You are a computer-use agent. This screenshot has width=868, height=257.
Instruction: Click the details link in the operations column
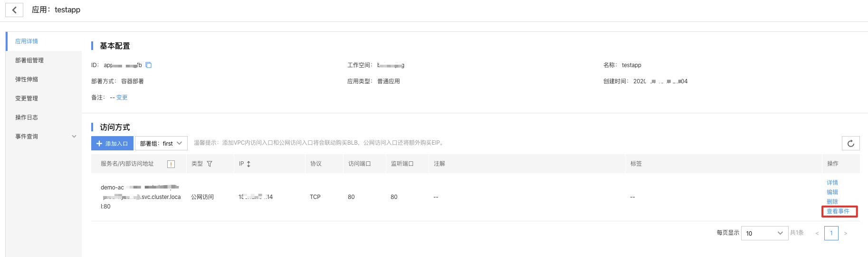coord(832,183)
